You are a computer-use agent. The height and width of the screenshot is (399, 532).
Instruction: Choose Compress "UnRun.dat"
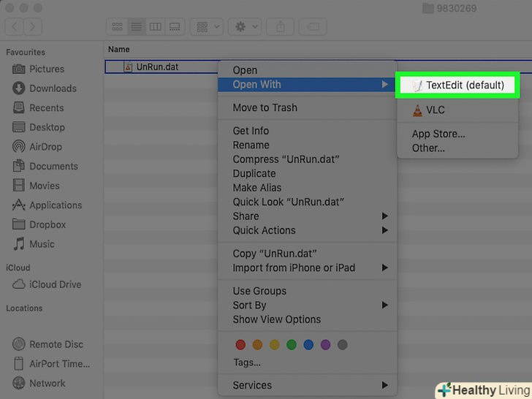pos(307,159)
